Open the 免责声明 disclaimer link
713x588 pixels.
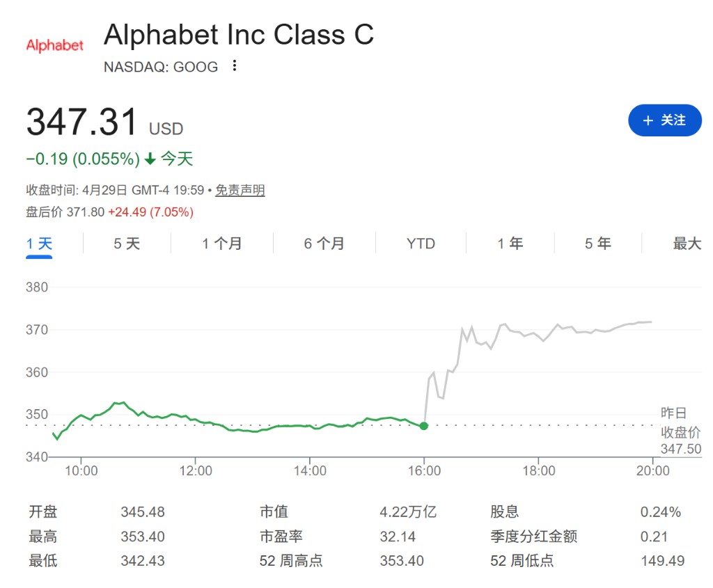[240, 191]
